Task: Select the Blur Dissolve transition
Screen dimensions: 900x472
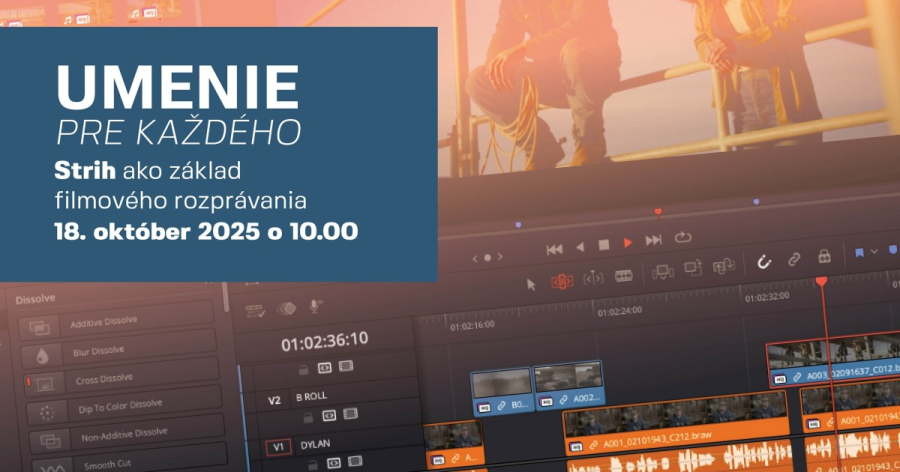Action: (100, 350)
